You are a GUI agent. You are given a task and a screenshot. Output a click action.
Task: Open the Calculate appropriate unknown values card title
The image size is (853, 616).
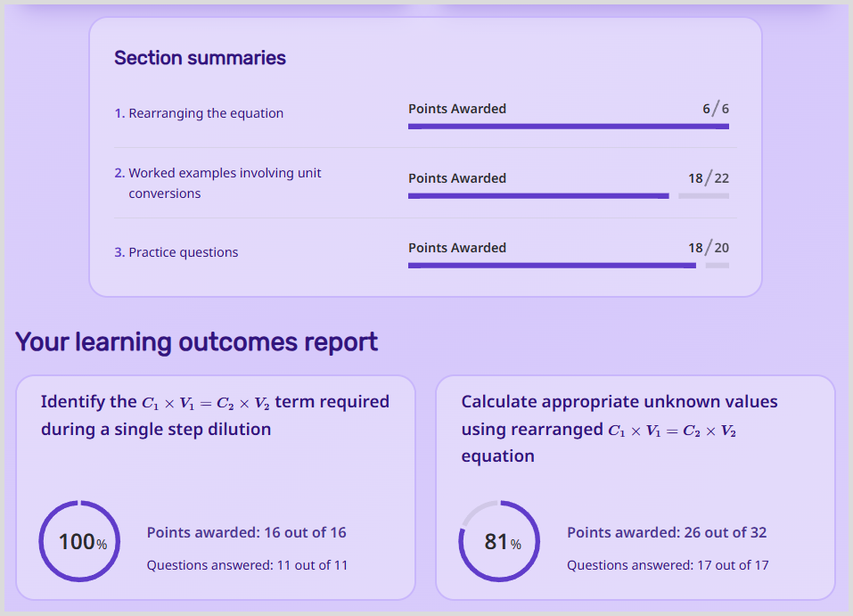619,428
